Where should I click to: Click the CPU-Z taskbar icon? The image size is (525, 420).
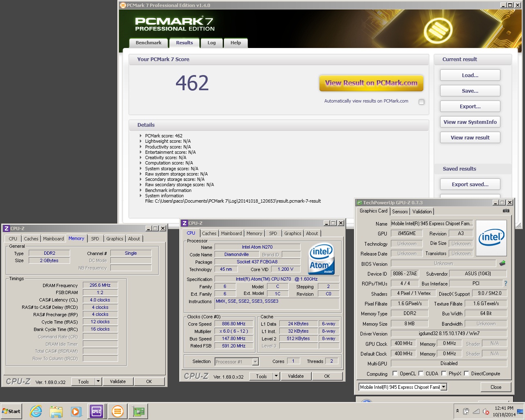point(96,411)
